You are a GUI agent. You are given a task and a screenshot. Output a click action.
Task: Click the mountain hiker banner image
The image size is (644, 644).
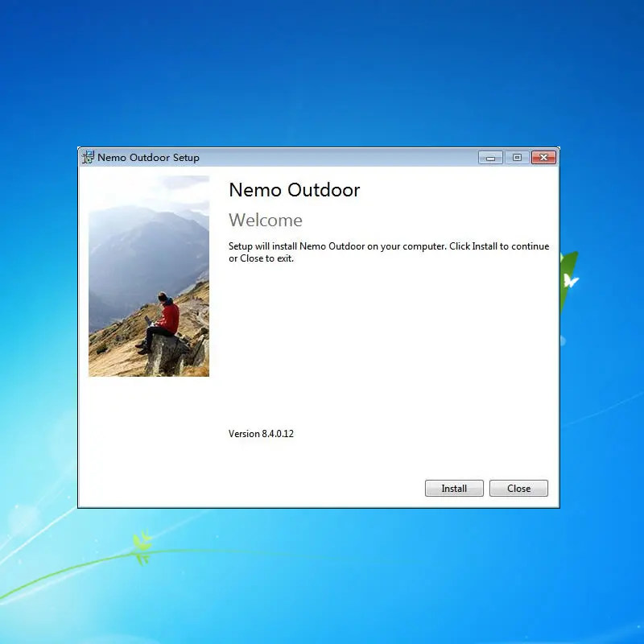coord(149,276)
